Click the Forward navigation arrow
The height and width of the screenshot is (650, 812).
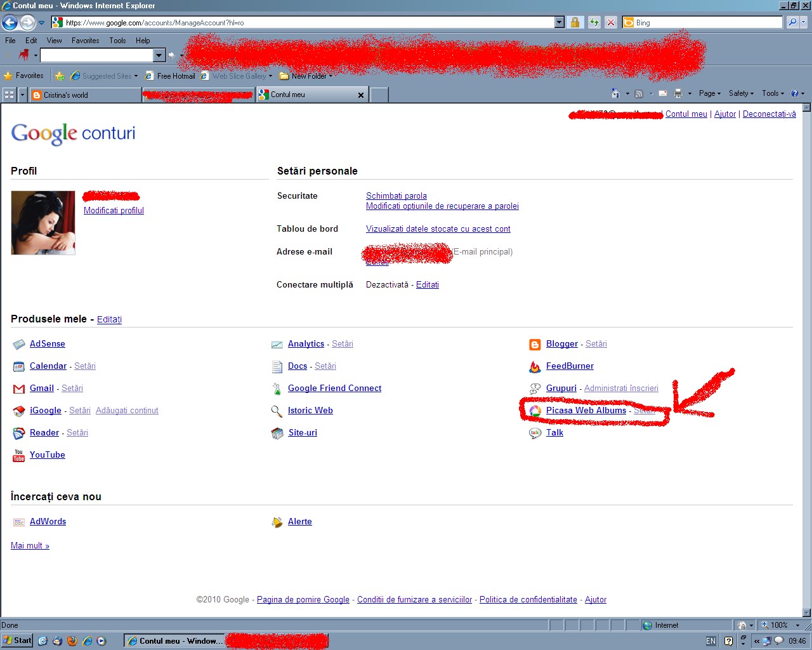coord(27,23)
